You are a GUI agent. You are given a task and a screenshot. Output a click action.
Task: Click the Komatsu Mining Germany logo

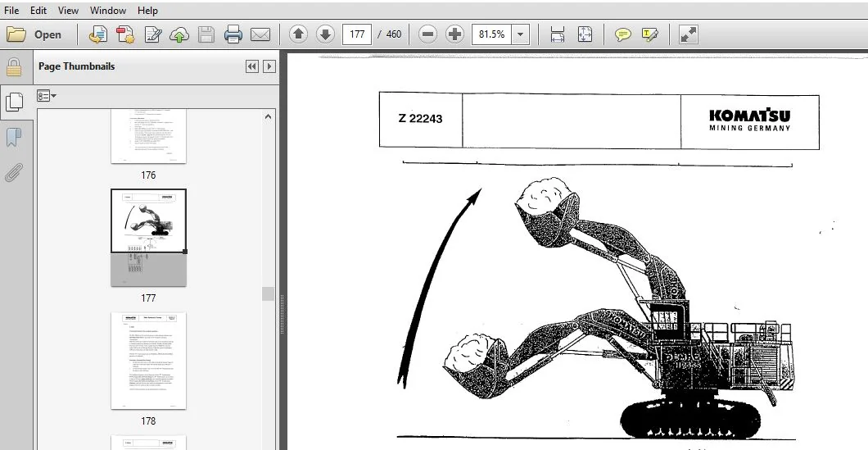click(749, 120)
